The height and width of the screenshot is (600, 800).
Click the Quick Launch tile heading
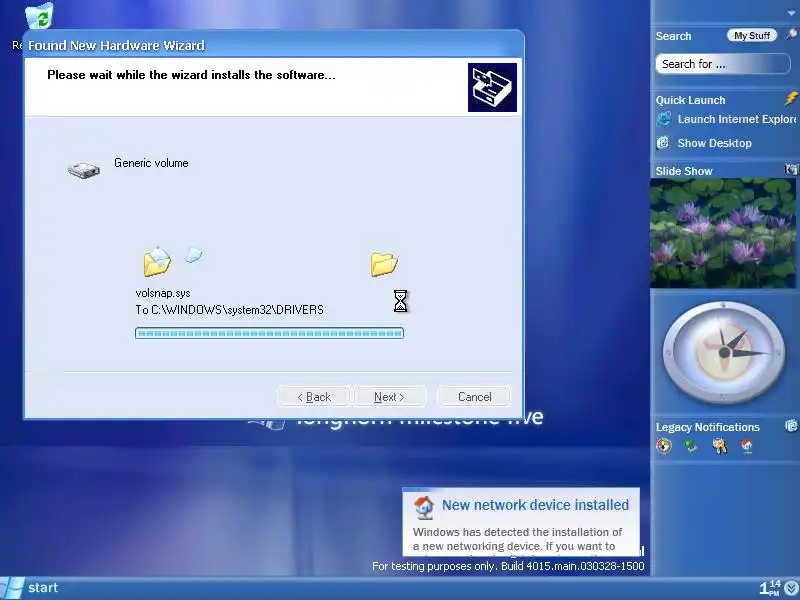(690, 100)
